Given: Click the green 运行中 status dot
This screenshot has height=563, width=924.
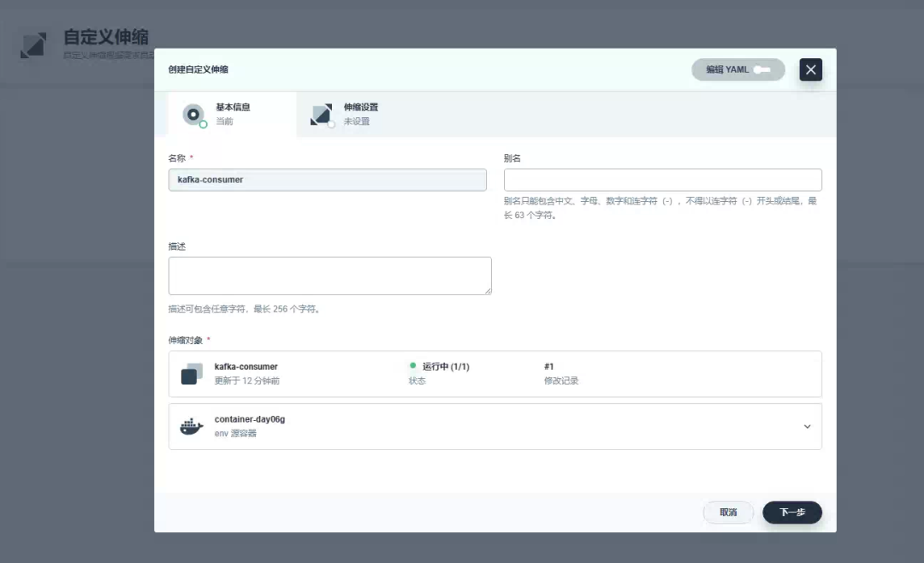Looking at the screenshot, I should [412, 365].
